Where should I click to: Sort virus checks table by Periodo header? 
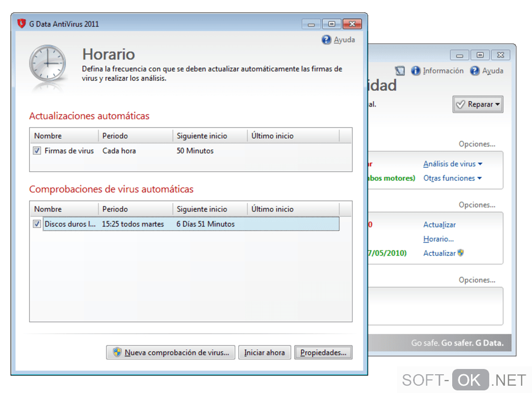[x=136, y=209]
